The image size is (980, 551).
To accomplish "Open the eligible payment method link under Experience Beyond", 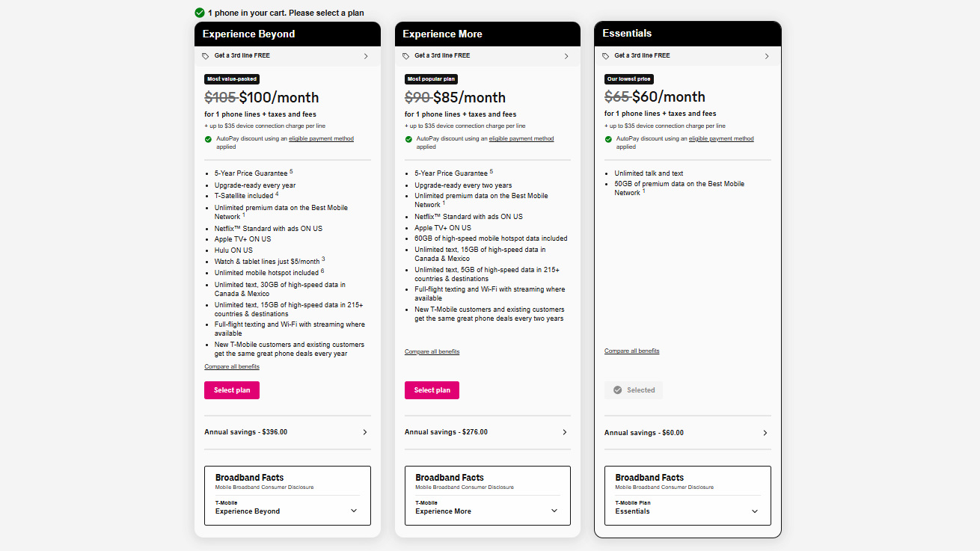I will pyautogui.click(x=321, y=138).
